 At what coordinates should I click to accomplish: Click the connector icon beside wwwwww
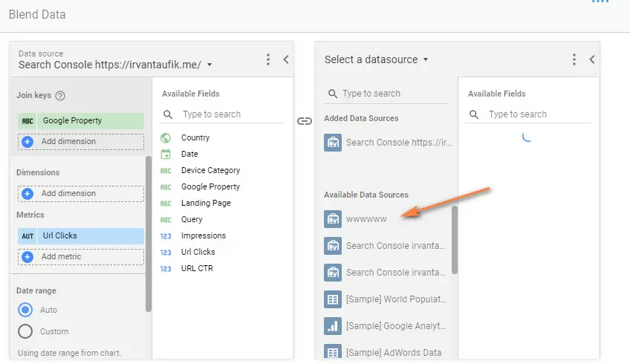(333, 219)
